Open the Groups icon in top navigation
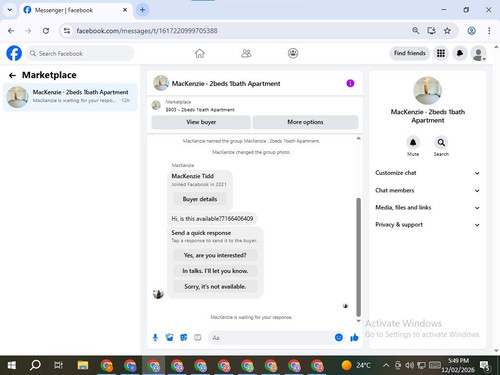Viewport: 500px width, 375px height. (293, 53)
